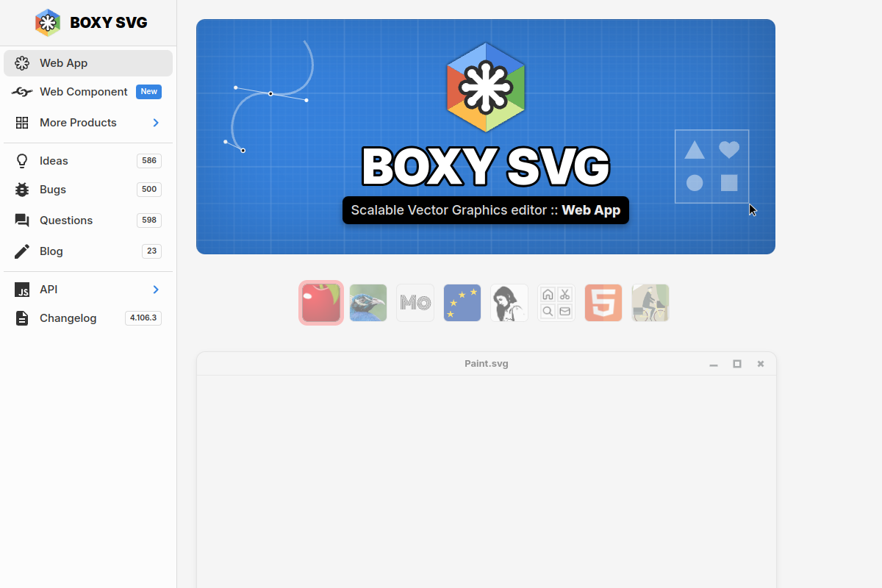Click the hexagon logo in hero banner
882x588 pixels.
[x=486, y=87]
